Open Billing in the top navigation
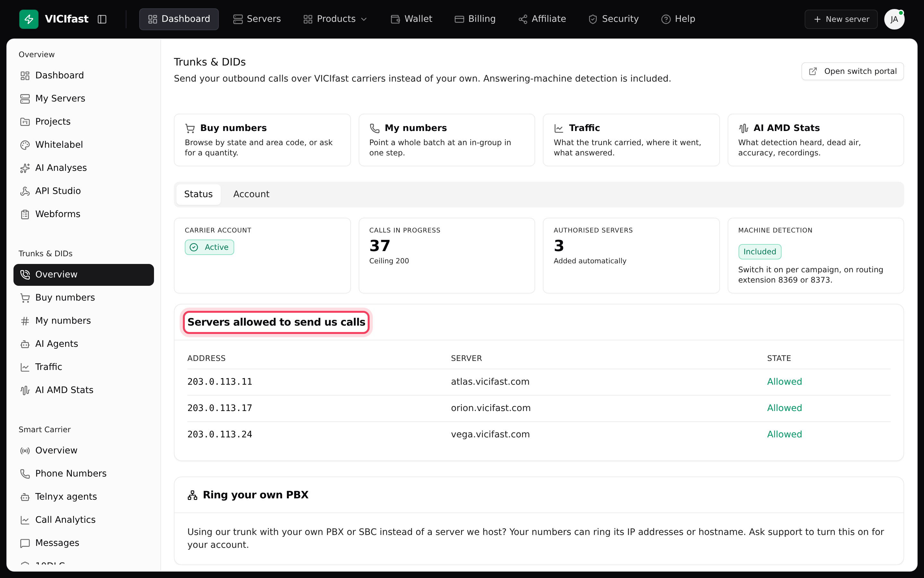Viewport: 924px width, 578px height. (475, 19)
